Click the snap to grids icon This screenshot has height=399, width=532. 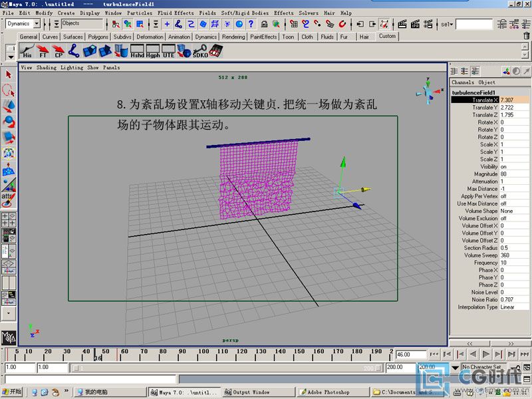tap(294, 24)
